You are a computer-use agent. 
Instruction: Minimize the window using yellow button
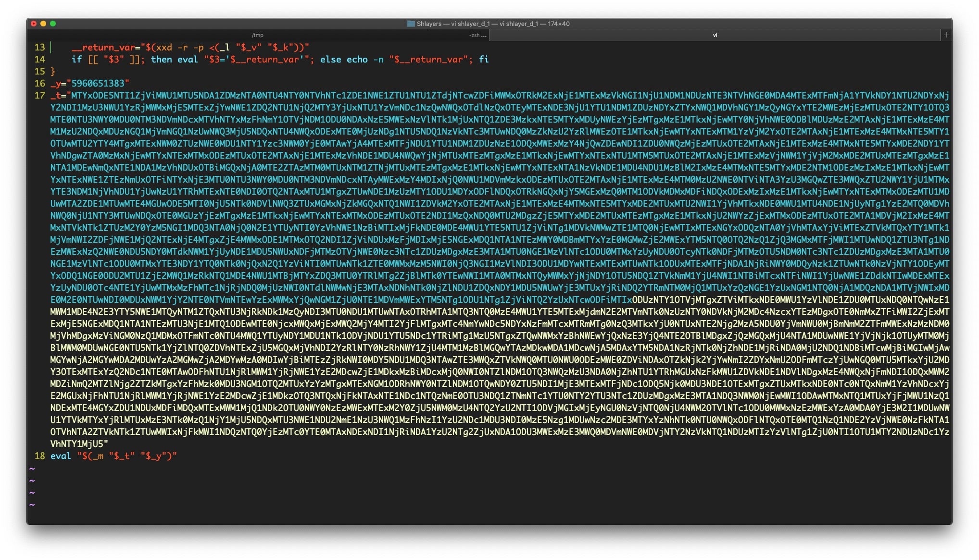click(x=43, y=24)
